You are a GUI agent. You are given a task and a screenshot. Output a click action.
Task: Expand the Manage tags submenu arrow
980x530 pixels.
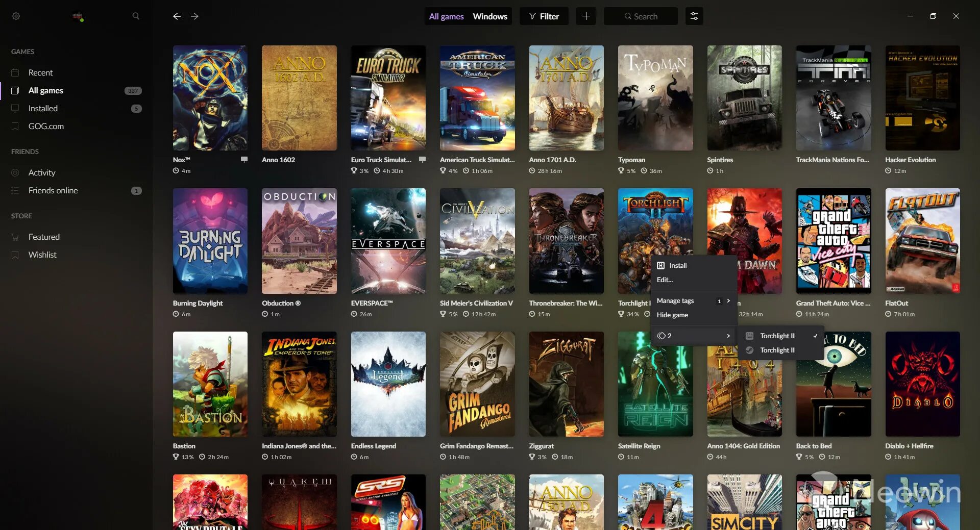click(728, 300)
